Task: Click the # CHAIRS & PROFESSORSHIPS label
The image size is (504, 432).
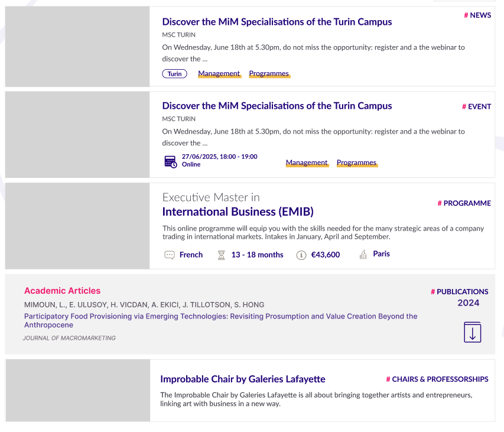Action: [437, 379]
